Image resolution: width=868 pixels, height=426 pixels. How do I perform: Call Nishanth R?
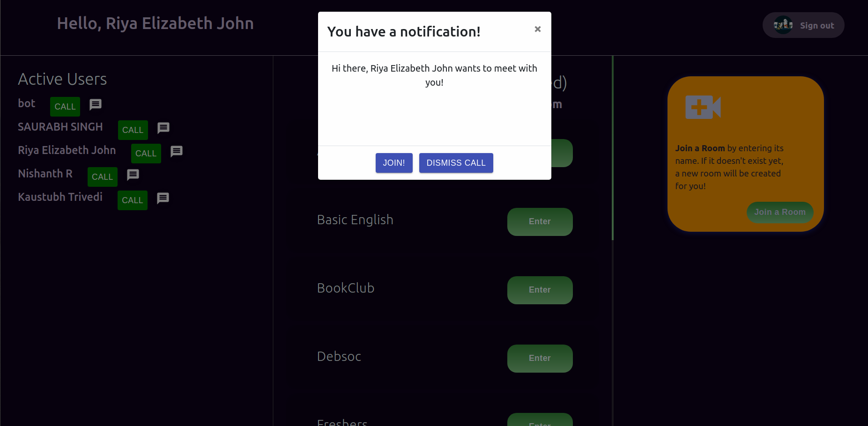click(103, 177)
